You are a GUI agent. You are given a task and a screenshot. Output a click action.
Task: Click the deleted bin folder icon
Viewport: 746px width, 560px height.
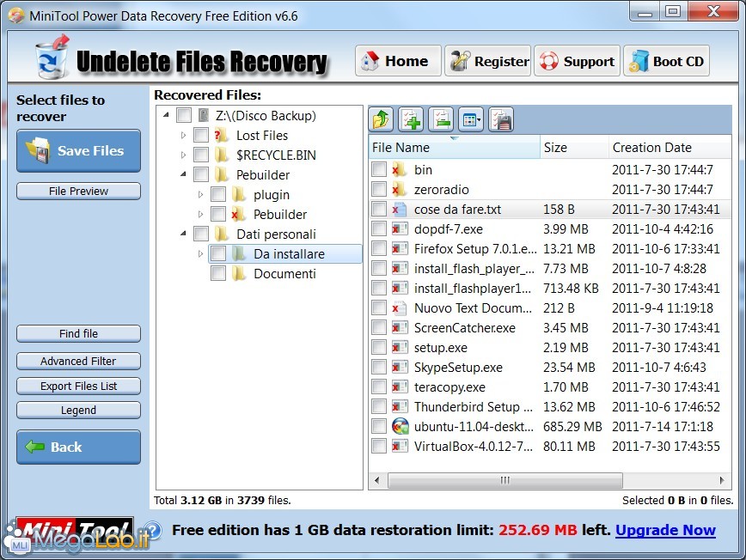[399, 170]
